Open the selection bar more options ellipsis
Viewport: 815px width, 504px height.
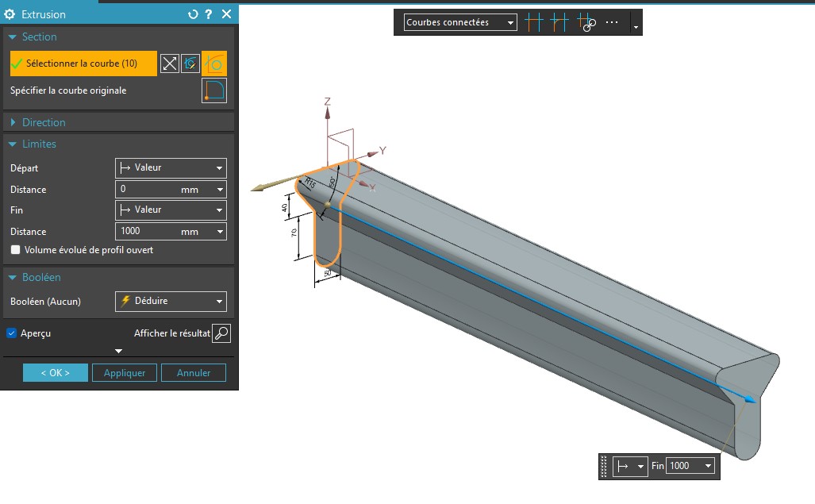click(612, 22)
